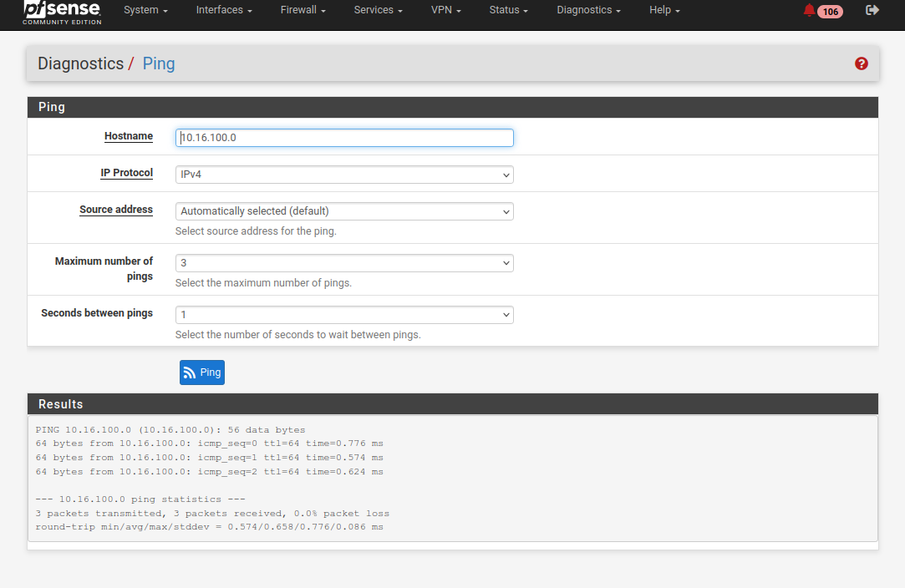Click the blue Ping button
Viewport: 905px width, 588px height.
(202, 373)
